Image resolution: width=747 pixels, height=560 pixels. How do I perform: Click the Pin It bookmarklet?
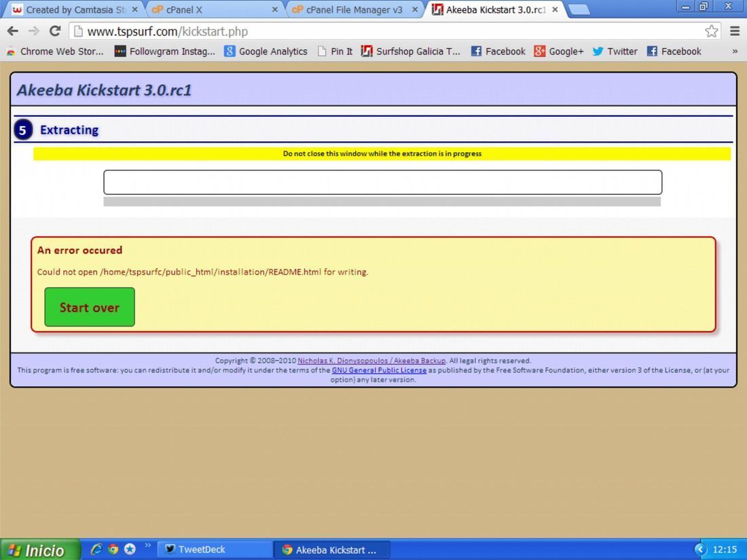point(335,52)
